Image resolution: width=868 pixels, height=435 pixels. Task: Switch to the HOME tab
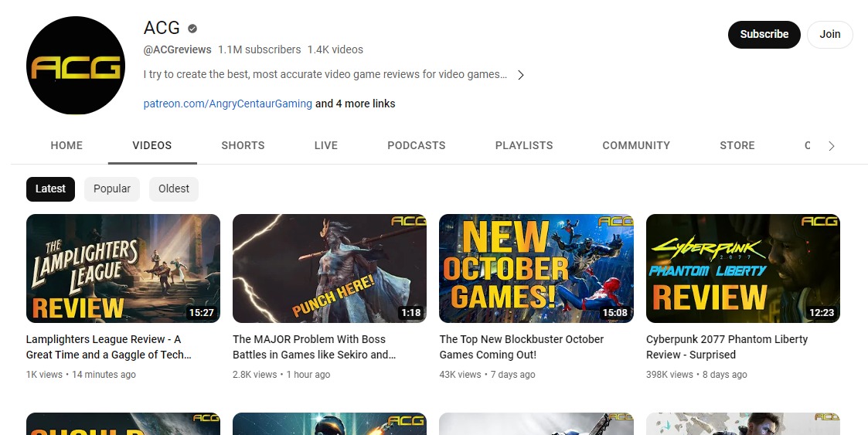pos(66,145)
